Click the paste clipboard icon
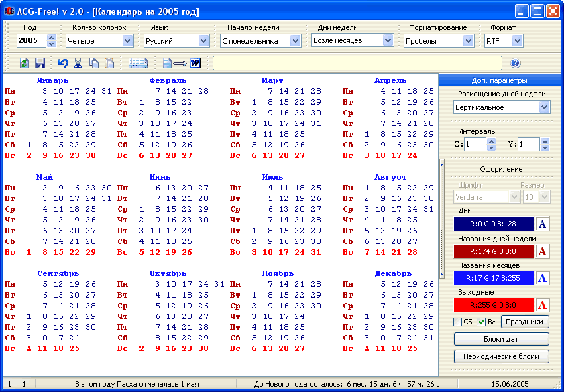The width and height of the screenshot is (564, 392). coord(109,63)
